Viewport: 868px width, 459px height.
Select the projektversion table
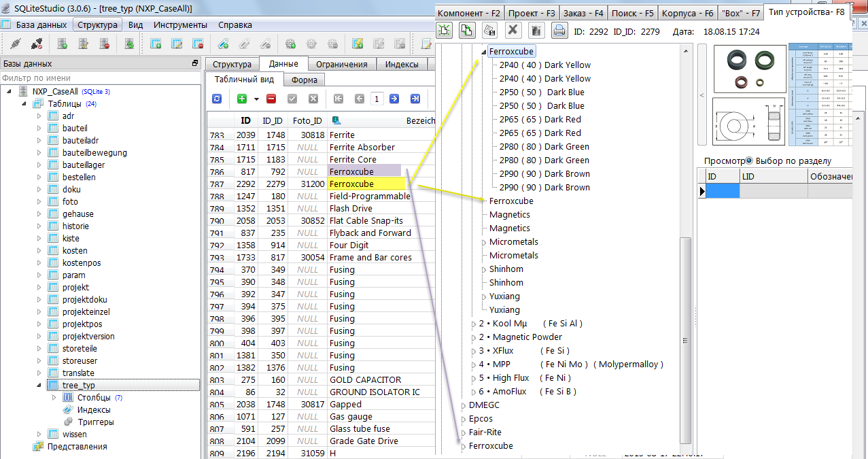88,336
